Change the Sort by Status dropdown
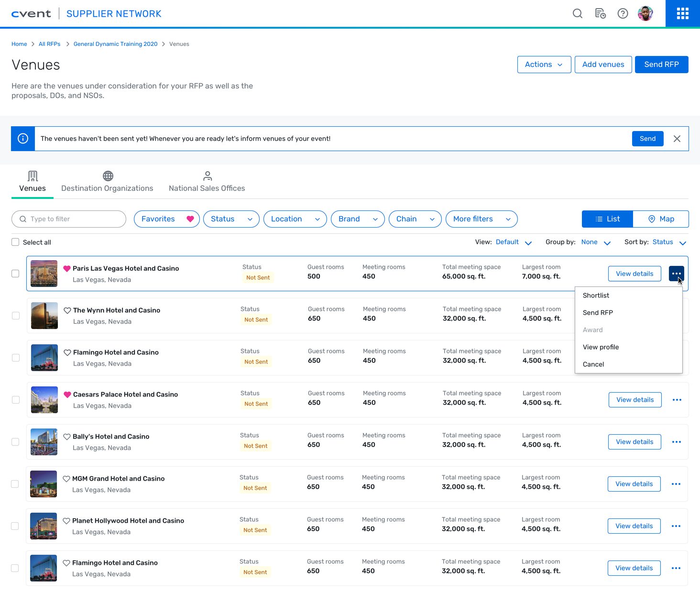The height and width of the screenshot is (593, 700). pyautogui.click(x=669, y=242)
